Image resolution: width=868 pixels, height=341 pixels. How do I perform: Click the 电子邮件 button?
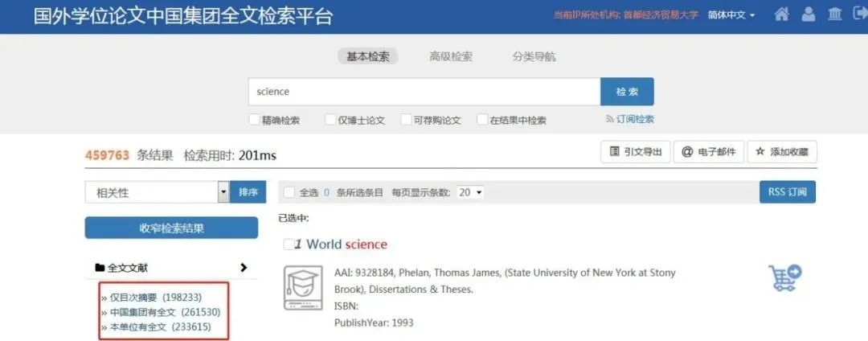coord(709,152)
